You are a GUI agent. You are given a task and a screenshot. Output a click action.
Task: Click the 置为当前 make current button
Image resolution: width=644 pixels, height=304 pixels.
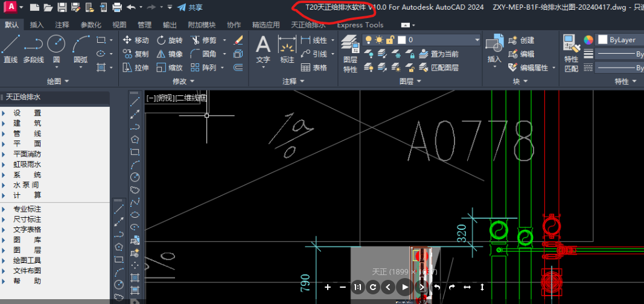439,54
